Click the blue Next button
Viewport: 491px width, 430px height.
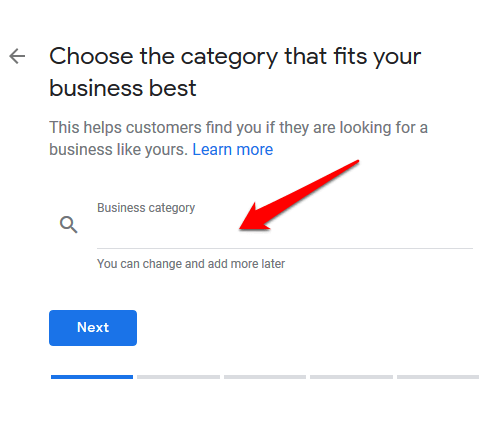pyautogui.click(x=93, y=328)
